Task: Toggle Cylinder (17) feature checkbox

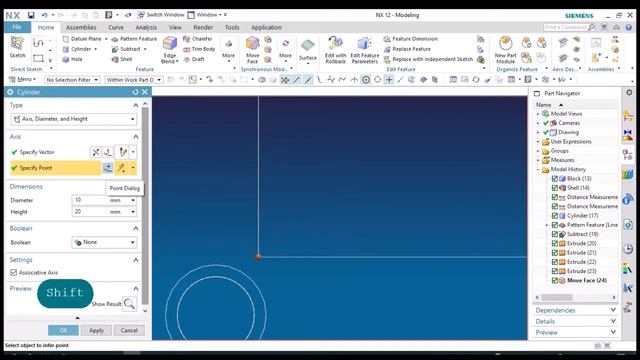Action: tap(555, 216)
